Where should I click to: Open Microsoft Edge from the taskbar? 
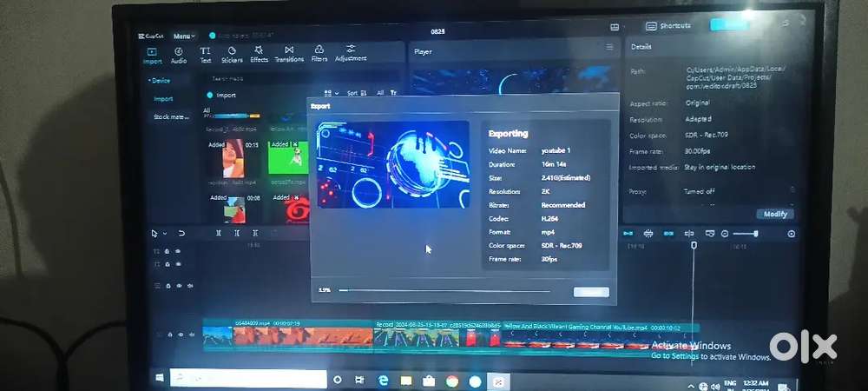tap(383, 381)
